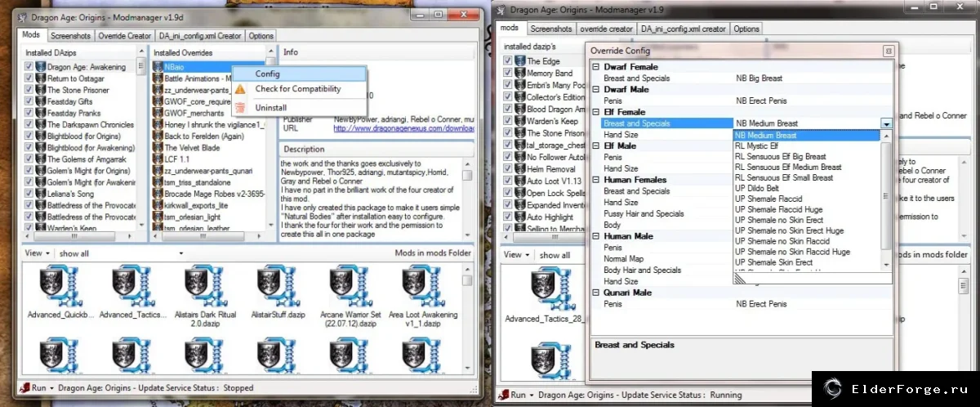Toggle the Collector's Edition checkbox in right window
980x407 pixels.
click(509, 96)
